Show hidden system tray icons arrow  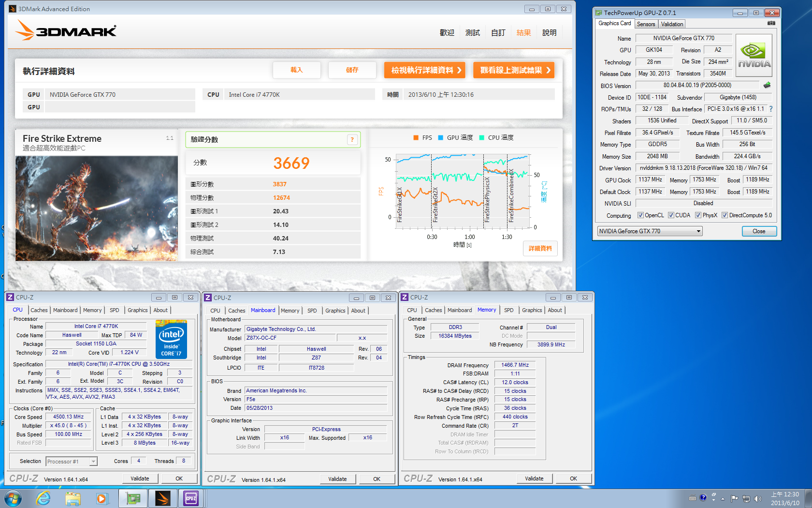click(723, 499)
